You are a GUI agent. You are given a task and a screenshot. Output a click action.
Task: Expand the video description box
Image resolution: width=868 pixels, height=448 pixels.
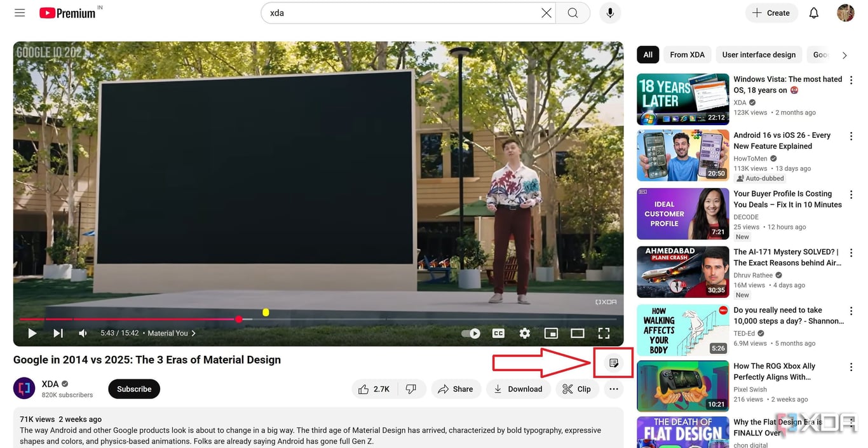[x=318, y=428]
